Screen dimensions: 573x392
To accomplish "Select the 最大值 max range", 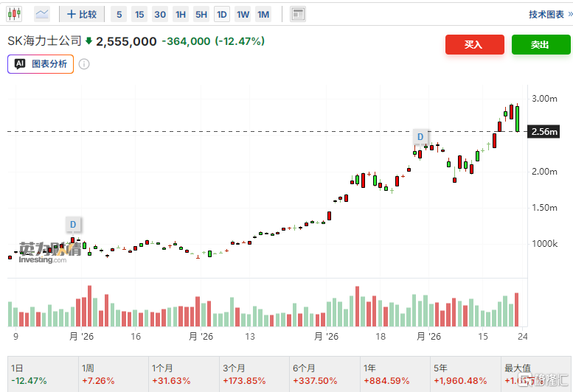I will 535,374.
